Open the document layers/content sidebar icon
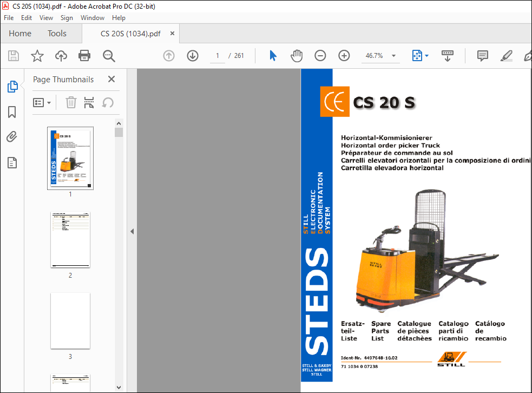This screenshot has height=393, width=532. pyautogui.click(x=12, y=163)
